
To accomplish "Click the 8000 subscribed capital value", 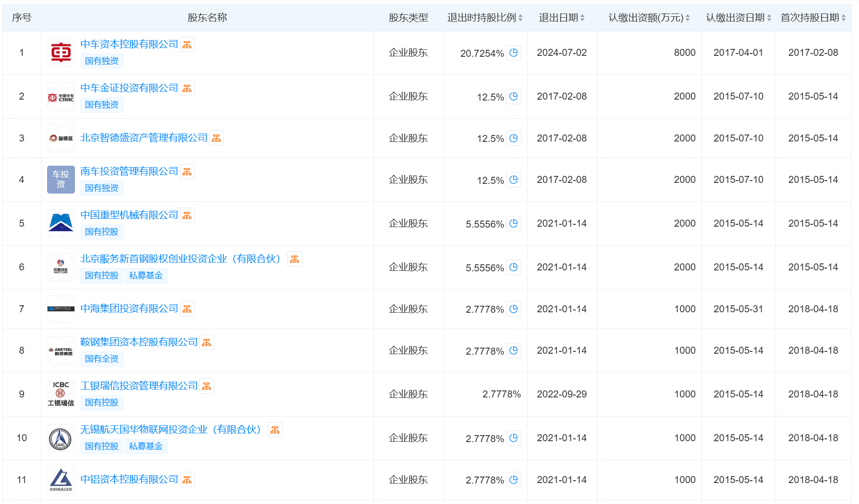I will [685, 53].
